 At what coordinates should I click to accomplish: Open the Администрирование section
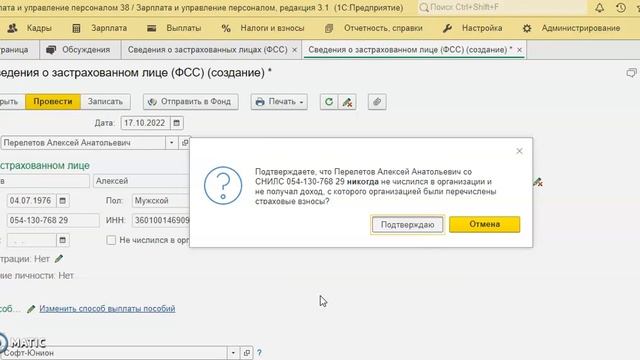571,28
